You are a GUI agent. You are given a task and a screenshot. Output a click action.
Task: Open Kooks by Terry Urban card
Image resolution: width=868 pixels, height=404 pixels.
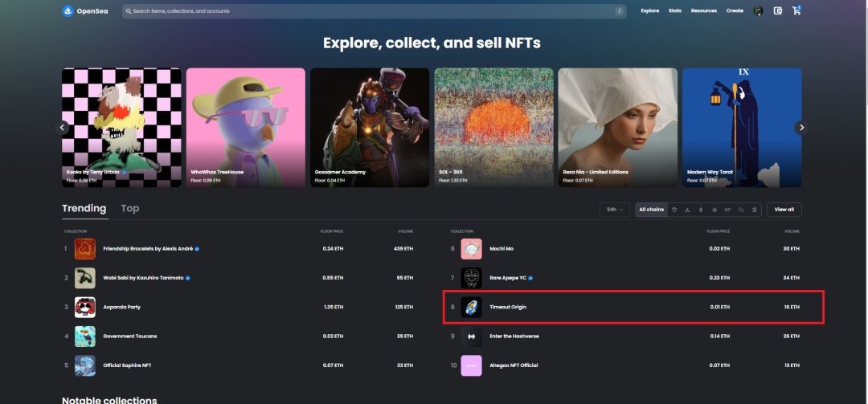[121, 127]
